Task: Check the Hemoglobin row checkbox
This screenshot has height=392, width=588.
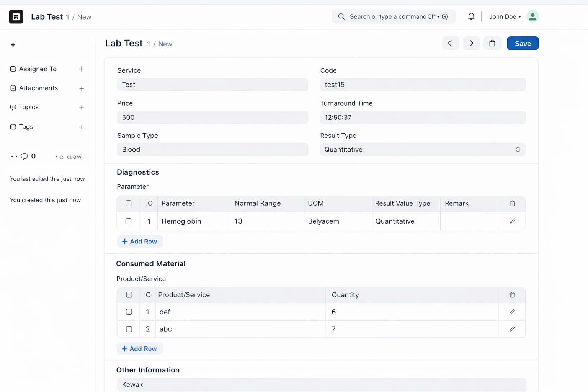Action: pyautogui.click(x=129, y=221)
